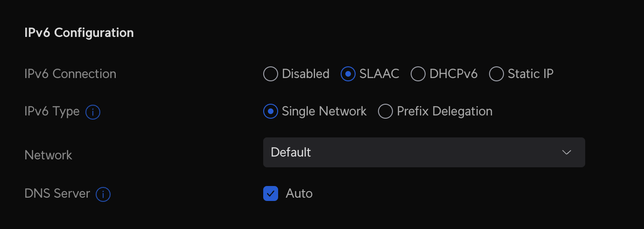Click the DNS Server field label
This screenshot has width=644, height=229.
point(57,193)
